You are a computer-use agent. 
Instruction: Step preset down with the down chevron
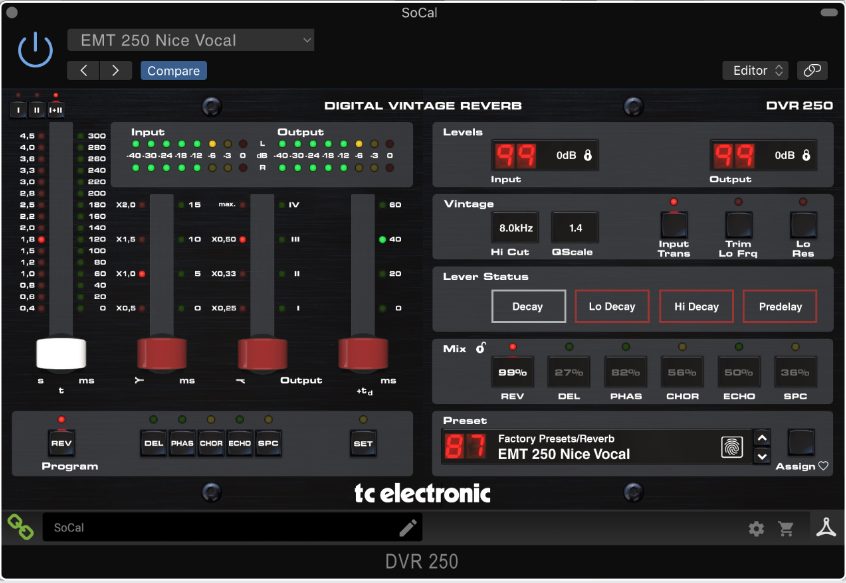click(x=762, y=456)
